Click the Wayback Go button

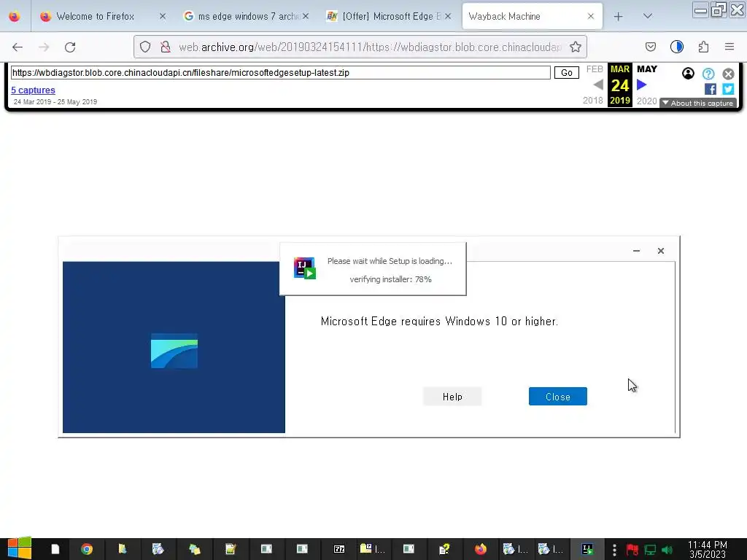[566, 73]
